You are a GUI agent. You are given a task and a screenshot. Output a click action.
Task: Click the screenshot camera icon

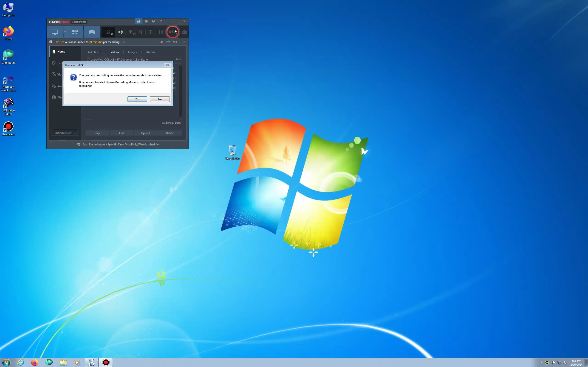pyautogui.click(x=184, y=32)
